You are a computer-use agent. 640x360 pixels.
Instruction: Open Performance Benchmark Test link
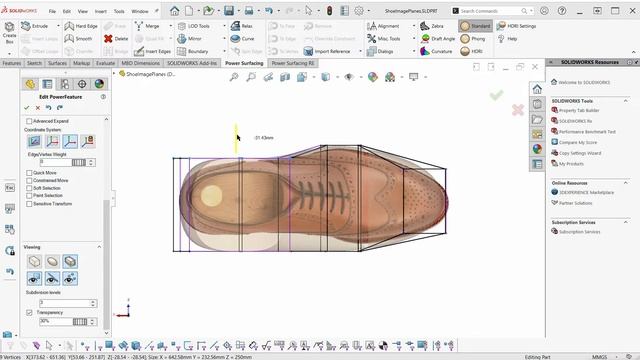(x=587, y=132)
